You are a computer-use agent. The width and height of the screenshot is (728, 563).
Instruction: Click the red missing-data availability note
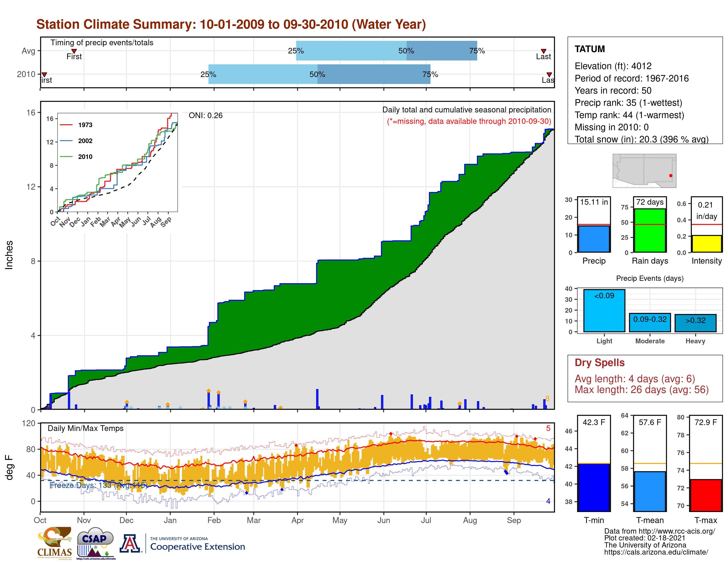click(x=469, y=121)
